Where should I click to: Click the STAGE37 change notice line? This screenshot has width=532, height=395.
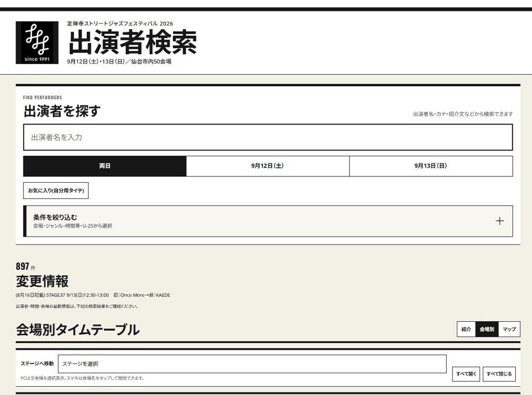coord(93,295)
